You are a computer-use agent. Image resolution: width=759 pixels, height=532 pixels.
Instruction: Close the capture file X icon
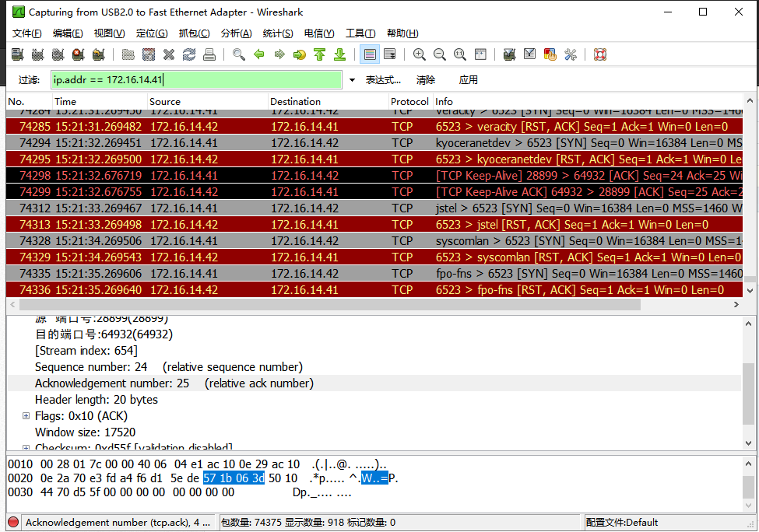click(169, 54)
